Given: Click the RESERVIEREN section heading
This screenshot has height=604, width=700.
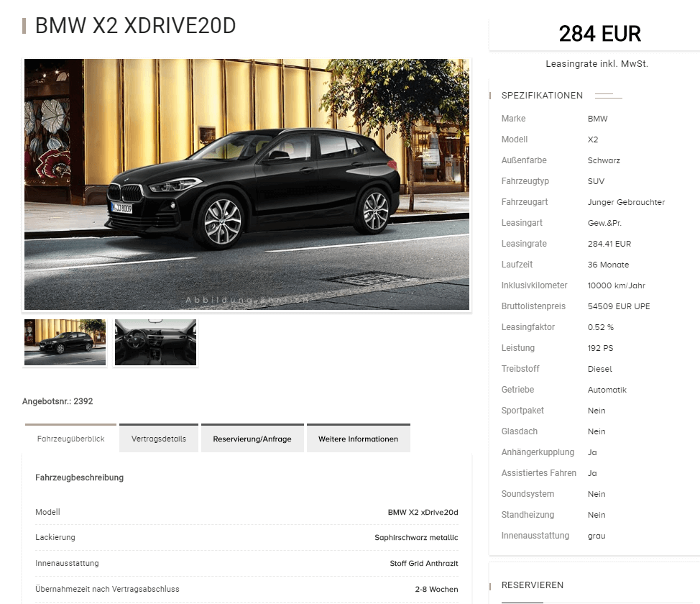Looking at the screenshot, I should (x=532, y=585).
